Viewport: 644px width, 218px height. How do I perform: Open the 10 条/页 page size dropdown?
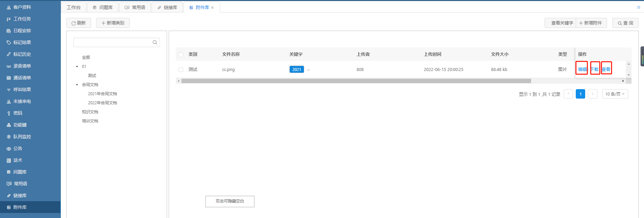coord(615,94)
